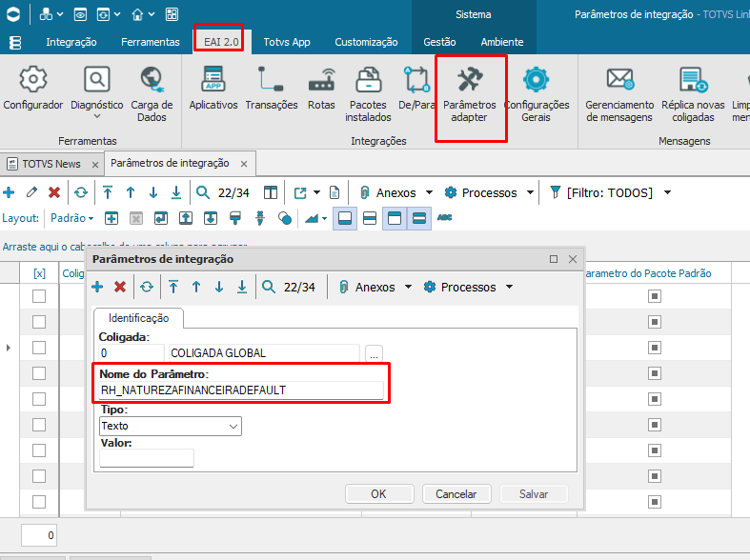This screenshot has width=750, height=560.
Task: Click the [x] select-all column header
Action: coord(39,273)
